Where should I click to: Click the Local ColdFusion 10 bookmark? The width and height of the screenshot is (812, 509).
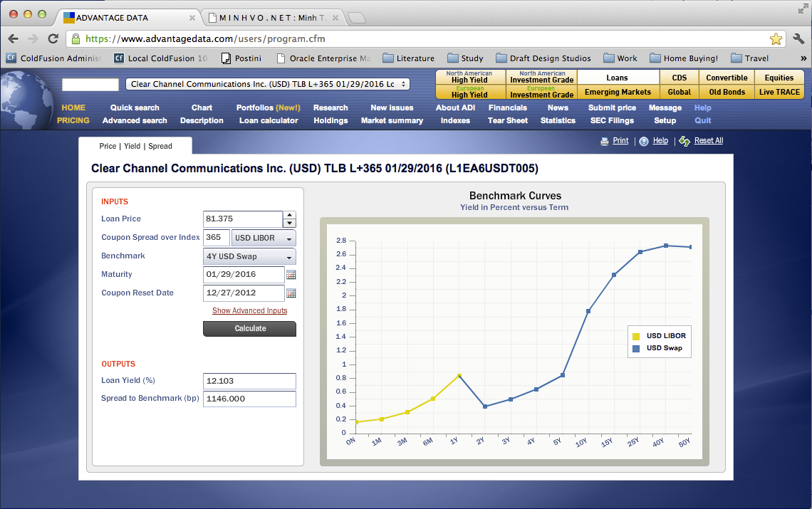pyautogui.click(x=160, y=58)
